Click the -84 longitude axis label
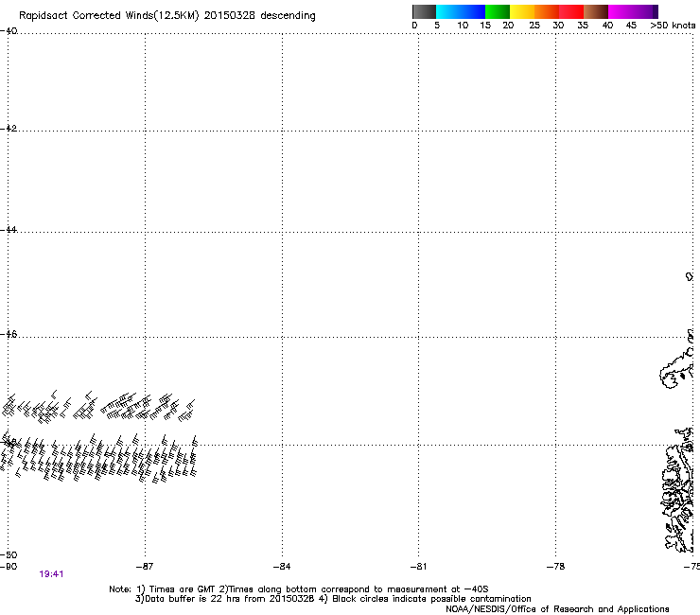The image size is (700, 615). 282,567
